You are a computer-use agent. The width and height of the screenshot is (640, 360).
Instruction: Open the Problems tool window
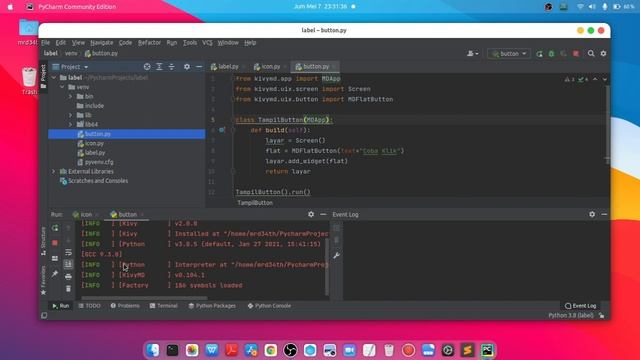[x=125, y=306]
